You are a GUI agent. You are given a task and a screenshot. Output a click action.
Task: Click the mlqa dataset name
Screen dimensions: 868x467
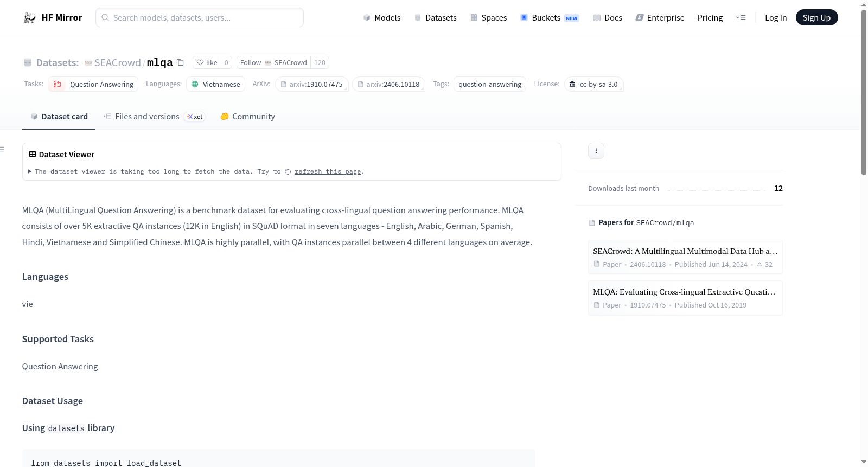(x=160, y=62)
